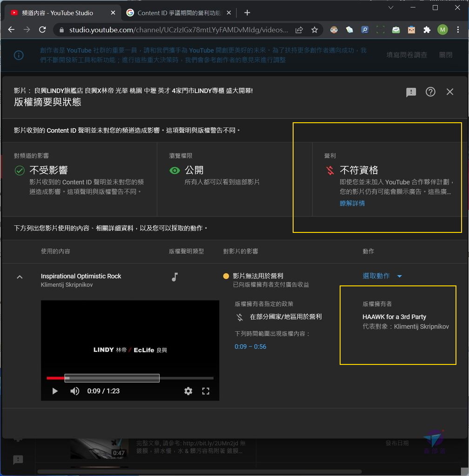Click the 影片無法用於營利 status text
469x476 pixels.
(258, 276)
